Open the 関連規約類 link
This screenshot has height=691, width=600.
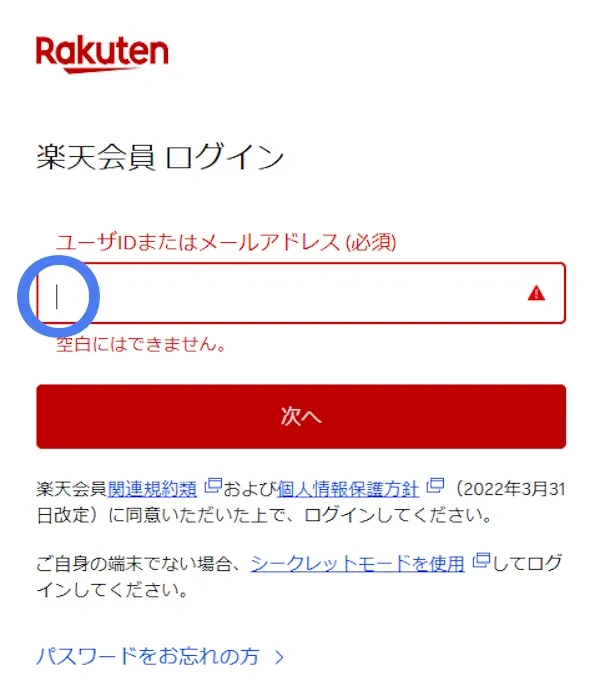coord(152,489)
